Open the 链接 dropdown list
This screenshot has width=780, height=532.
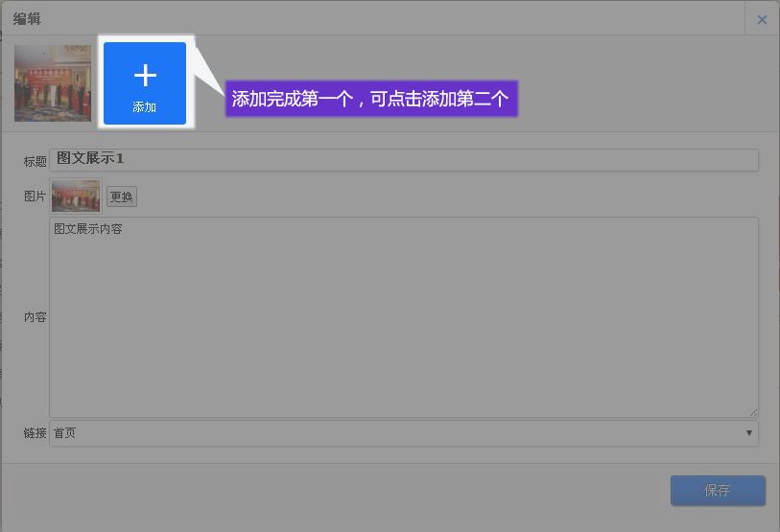[x=403, y=433]
